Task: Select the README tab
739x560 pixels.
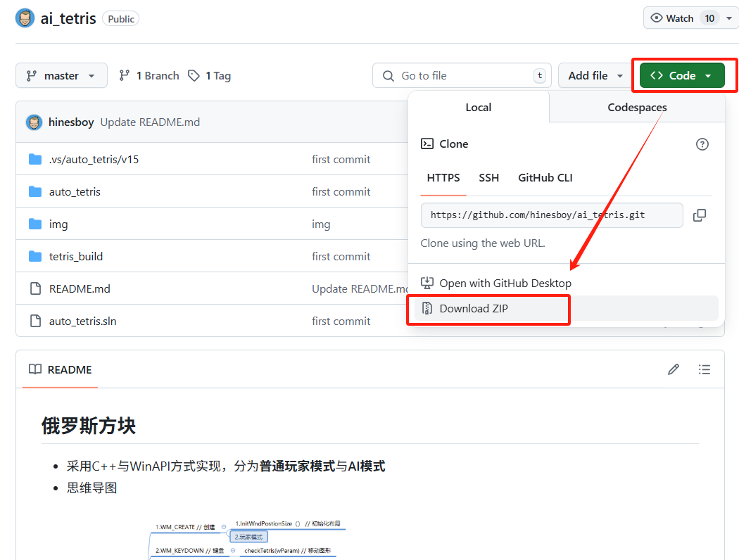Action: point(61,370)
